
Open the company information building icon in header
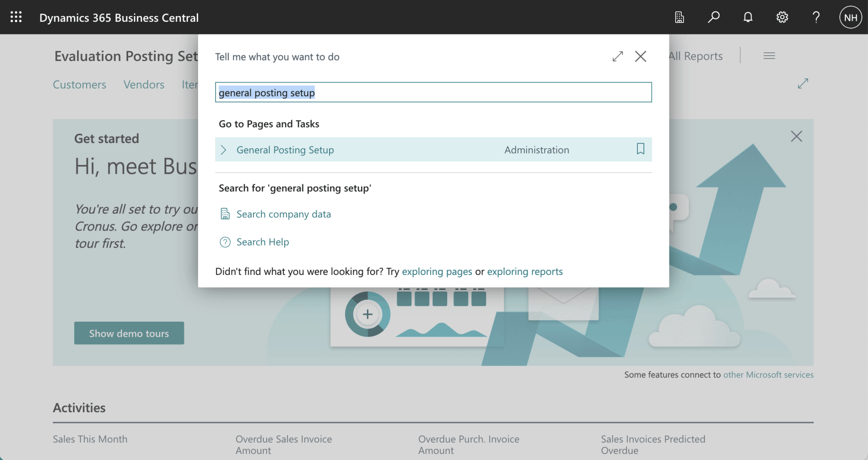coord(679,17)
